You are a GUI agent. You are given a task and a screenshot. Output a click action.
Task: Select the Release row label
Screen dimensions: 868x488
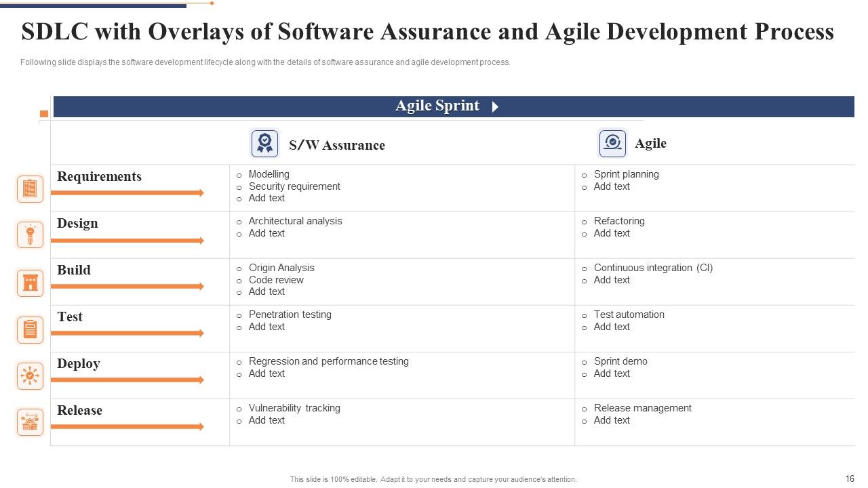coord(79,410)
